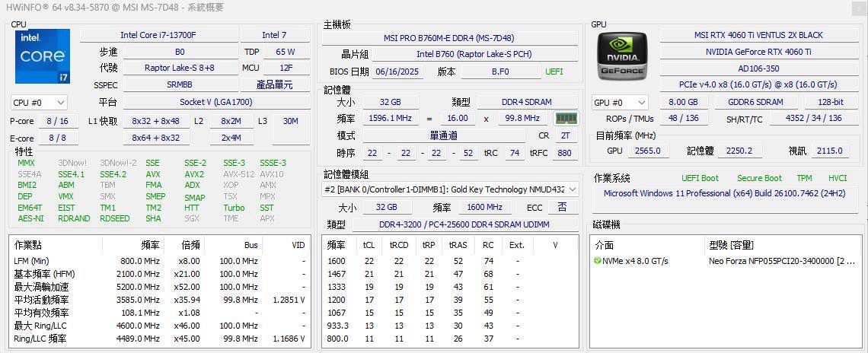Open the CPU #0 selector dropdown

39,102
